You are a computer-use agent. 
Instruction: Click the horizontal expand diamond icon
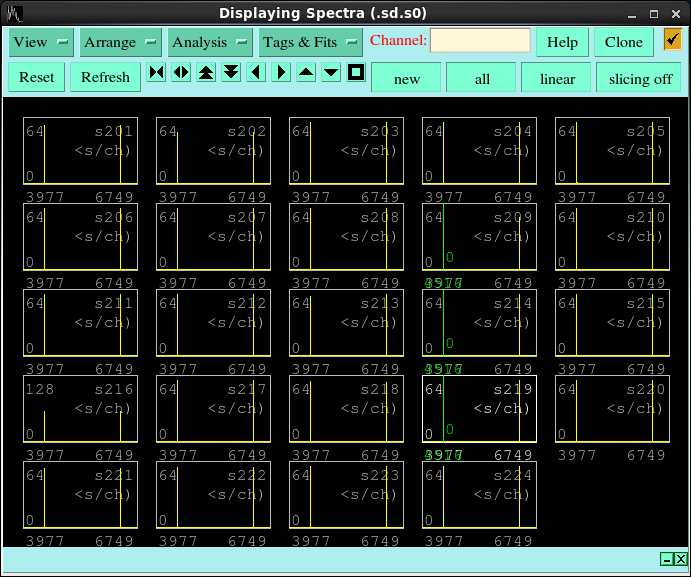point(181,73)
